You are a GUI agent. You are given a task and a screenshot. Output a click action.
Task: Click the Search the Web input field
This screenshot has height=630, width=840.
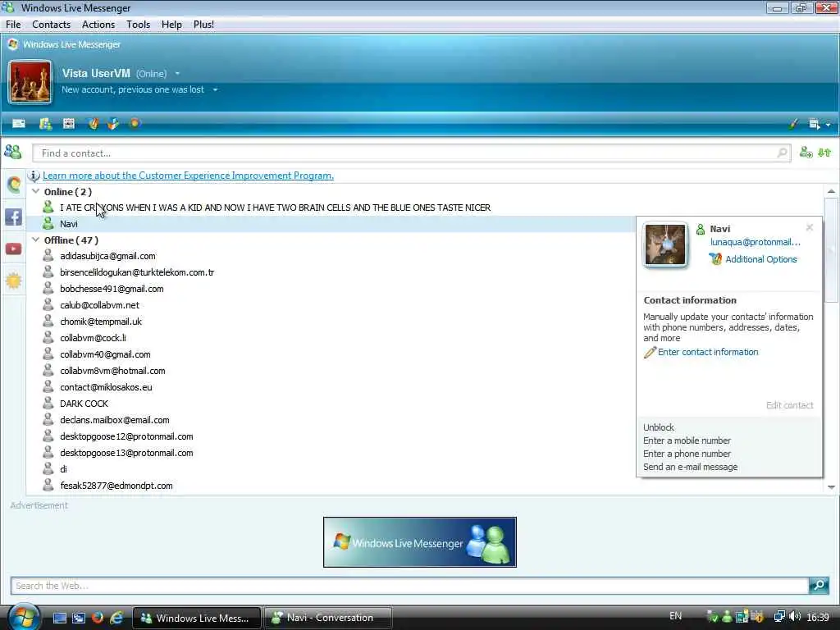coord(409,586)
